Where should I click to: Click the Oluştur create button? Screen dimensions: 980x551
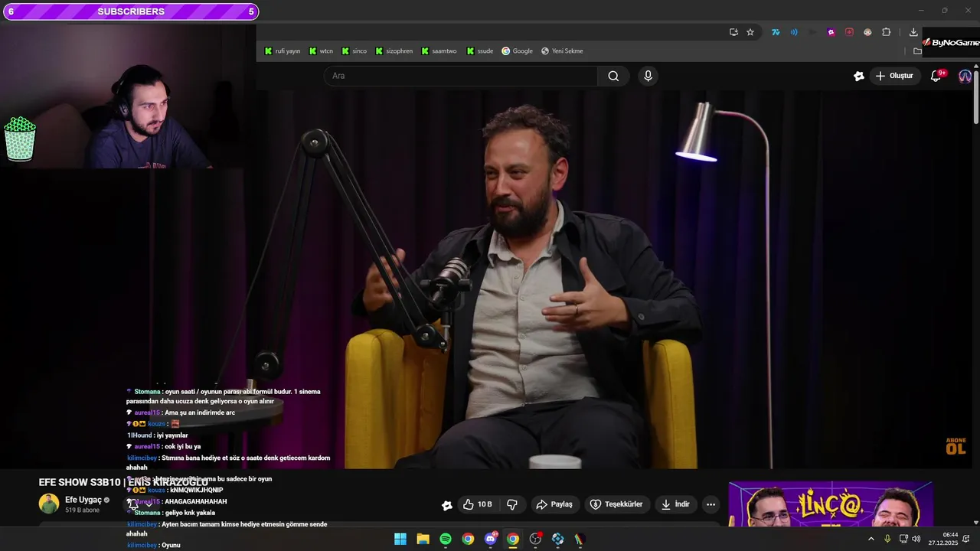click(x=894, y=76)
